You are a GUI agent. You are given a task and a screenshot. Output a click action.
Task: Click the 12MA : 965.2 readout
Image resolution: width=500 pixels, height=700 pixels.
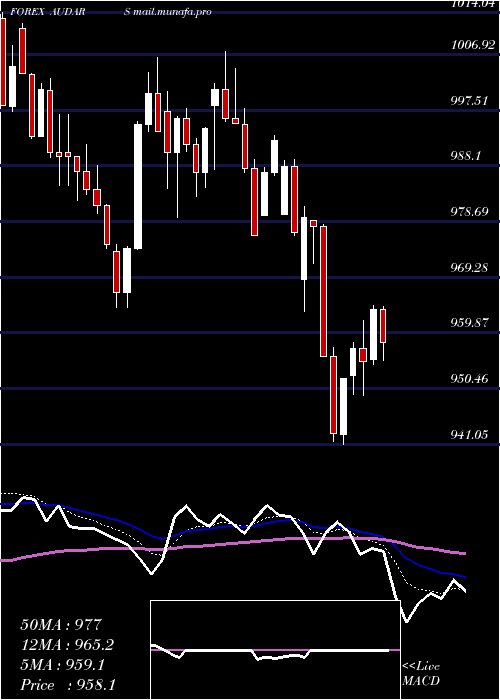point(67,645)
